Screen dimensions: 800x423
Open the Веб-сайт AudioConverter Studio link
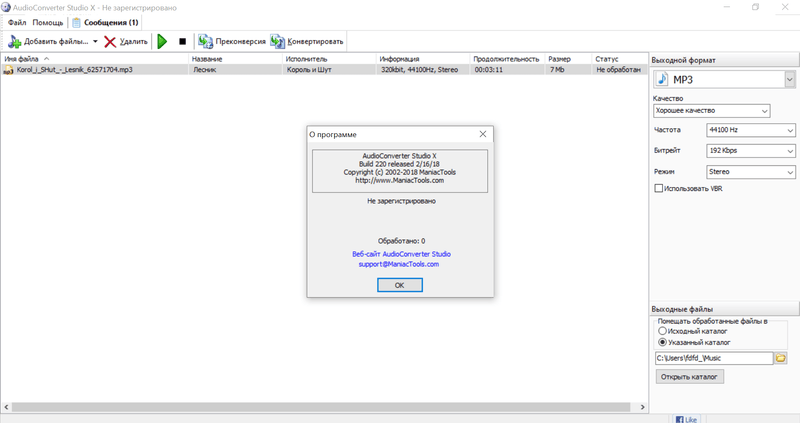pos(401,254)
